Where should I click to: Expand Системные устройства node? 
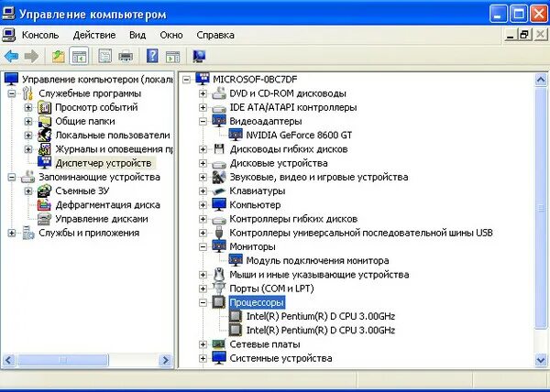point(203,358)
